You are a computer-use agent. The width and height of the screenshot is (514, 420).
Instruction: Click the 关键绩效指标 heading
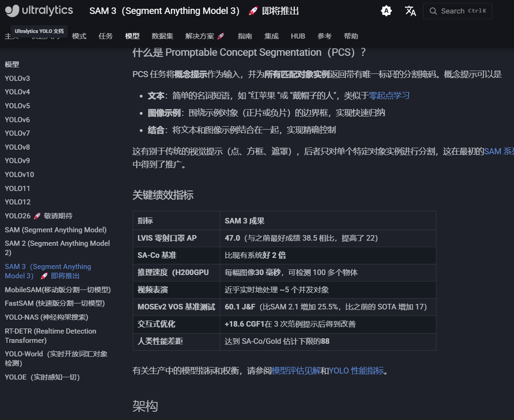pos(163,195)
